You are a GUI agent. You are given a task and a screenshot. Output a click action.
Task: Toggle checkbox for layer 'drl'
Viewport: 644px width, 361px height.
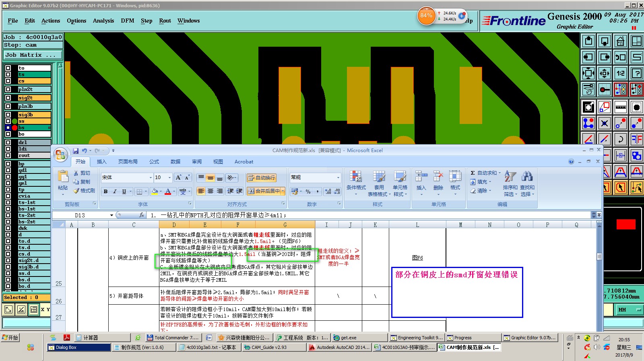[x=8, y=142]
